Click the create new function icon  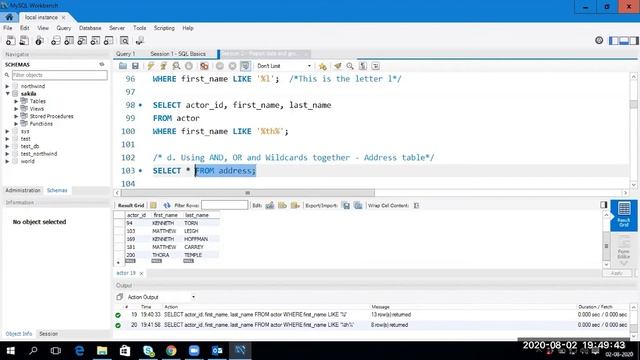tap(109, 40)
